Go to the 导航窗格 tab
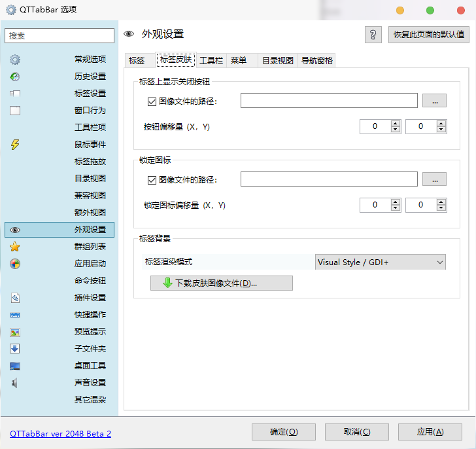 coord(316,60)
